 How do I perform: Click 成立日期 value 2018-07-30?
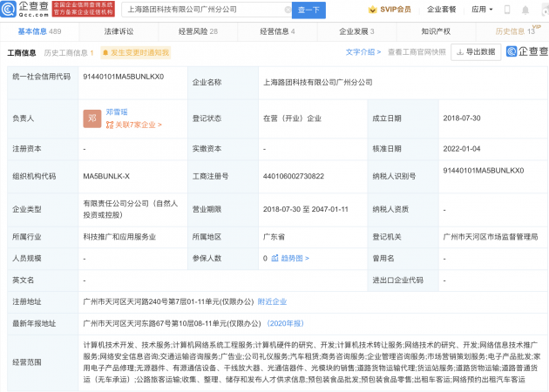click(x=462, y=118)
